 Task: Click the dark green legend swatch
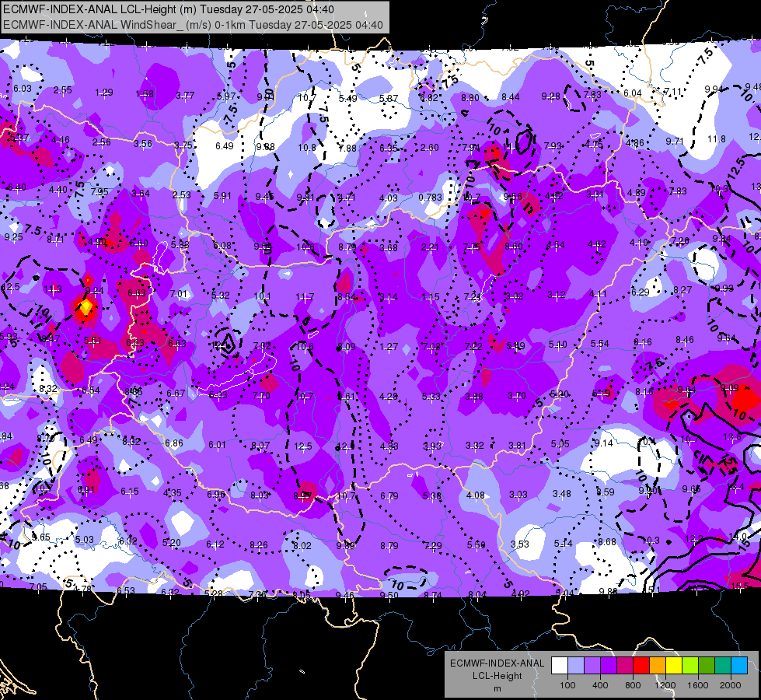707,666
